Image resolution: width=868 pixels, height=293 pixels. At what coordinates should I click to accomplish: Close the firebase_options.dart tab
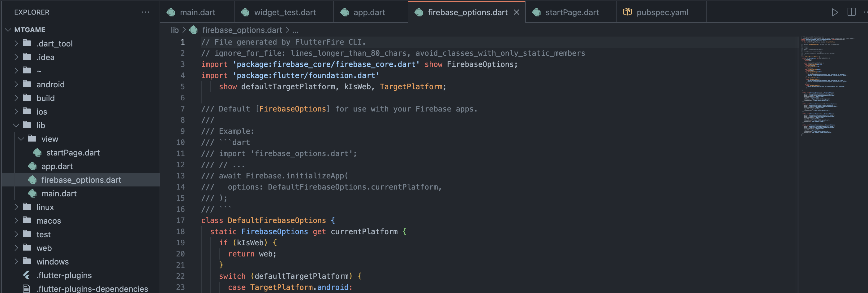pyautogui.click(x=516, y=12)
